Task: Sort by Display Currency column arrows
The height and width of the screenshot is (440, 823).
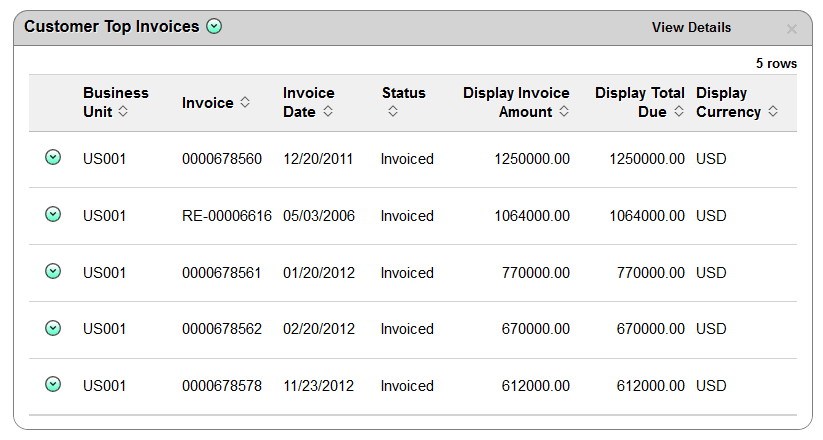Action: coord(773,111)
